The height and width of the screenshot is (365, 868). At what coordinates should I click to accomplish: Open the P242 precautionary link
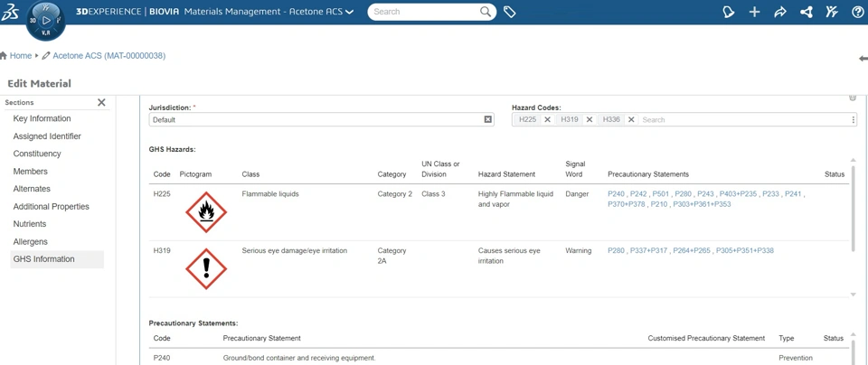pyautogui.click(x=638, y=194)
